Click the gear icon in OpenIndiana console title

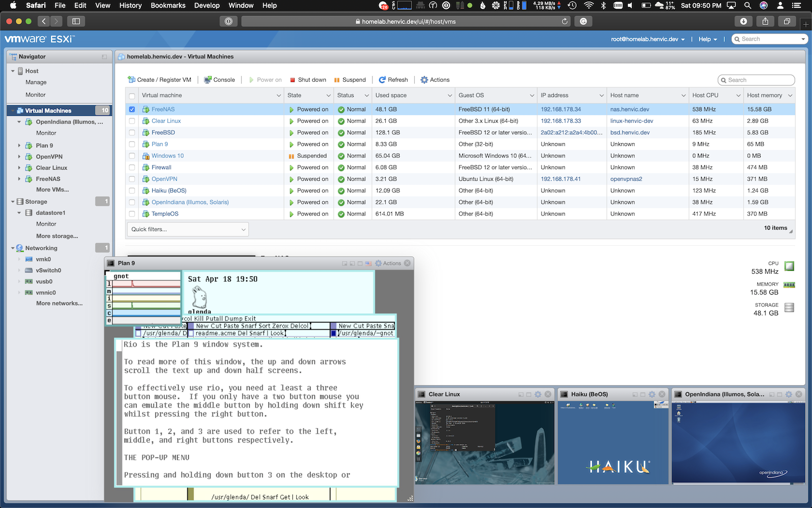tap(789, 394)
